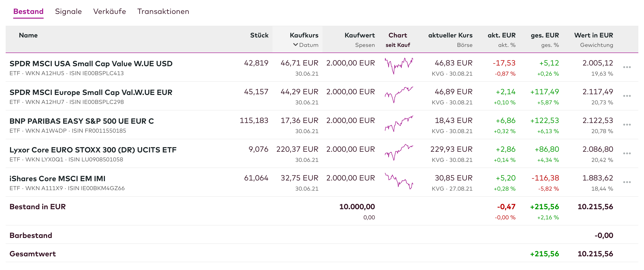644x270 pixels.
Task: Open iShares Core MSCI EM IMI link
Action: coord(57,179)
